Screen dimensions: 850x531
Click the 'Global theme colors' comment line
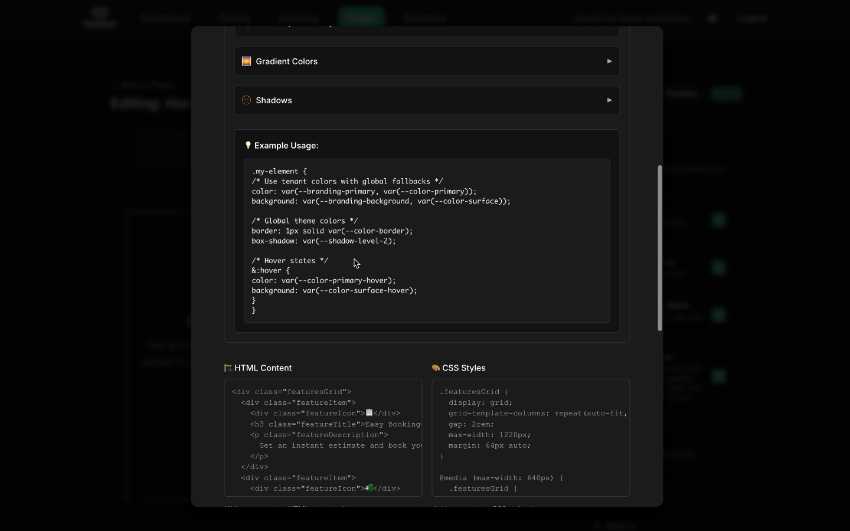(304, 221)
